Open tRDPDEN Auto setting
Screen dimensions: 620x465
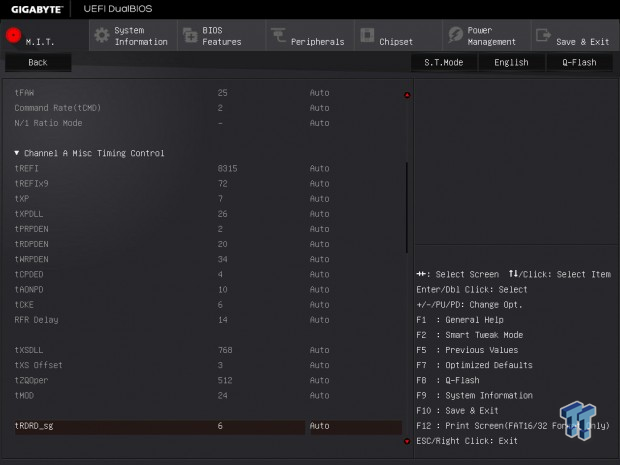[x=319, y=244]
